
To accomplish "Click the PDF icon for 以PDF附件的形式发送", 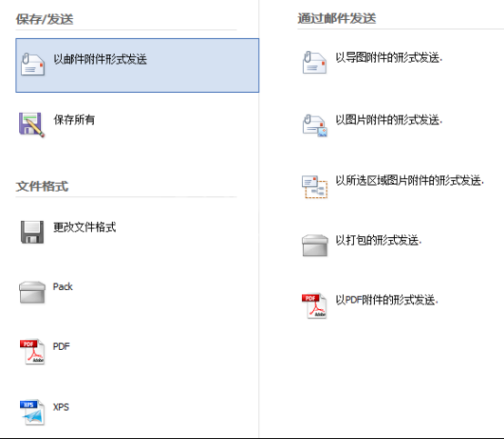I will tap(314, 305).
